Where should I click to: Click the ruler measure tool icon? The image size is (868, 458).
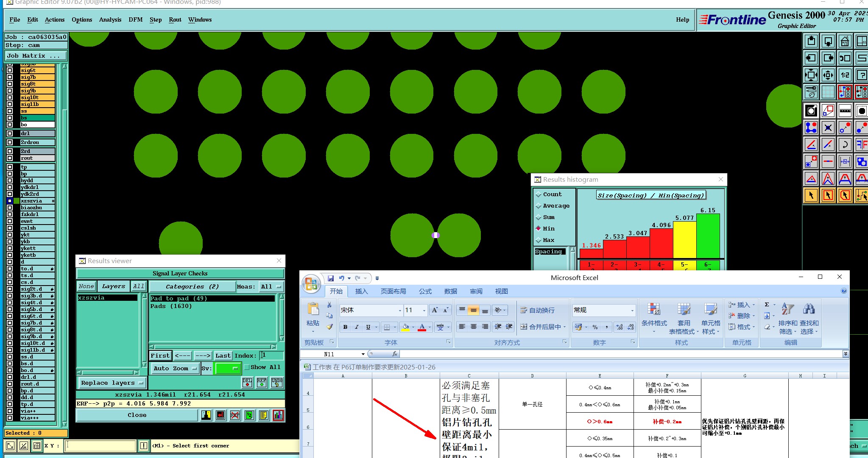[x=845, y=111]
